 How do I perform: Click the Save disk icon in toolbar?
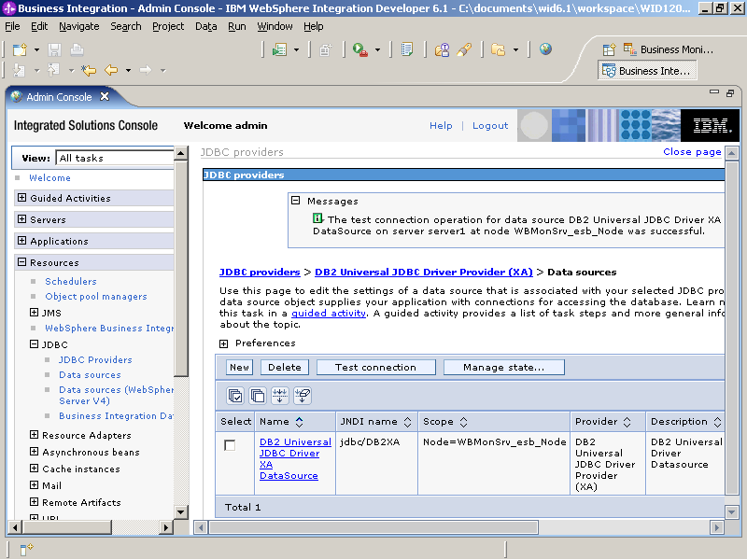[54, 49]
